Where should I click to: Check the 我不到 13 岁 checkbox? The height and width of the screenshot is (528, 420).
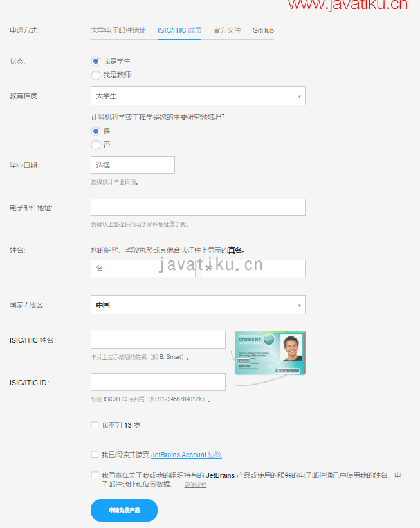pyautogui.click(x=95, y=425)
